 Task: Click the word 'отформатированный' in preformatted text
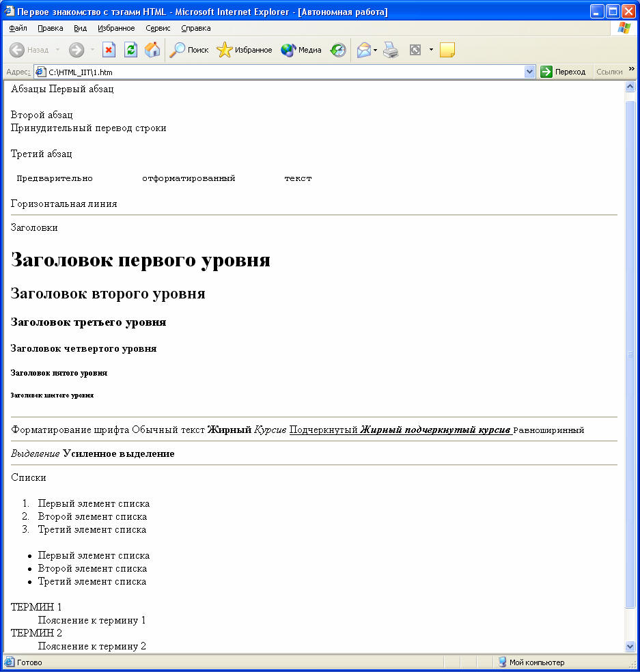click(189, 178)
